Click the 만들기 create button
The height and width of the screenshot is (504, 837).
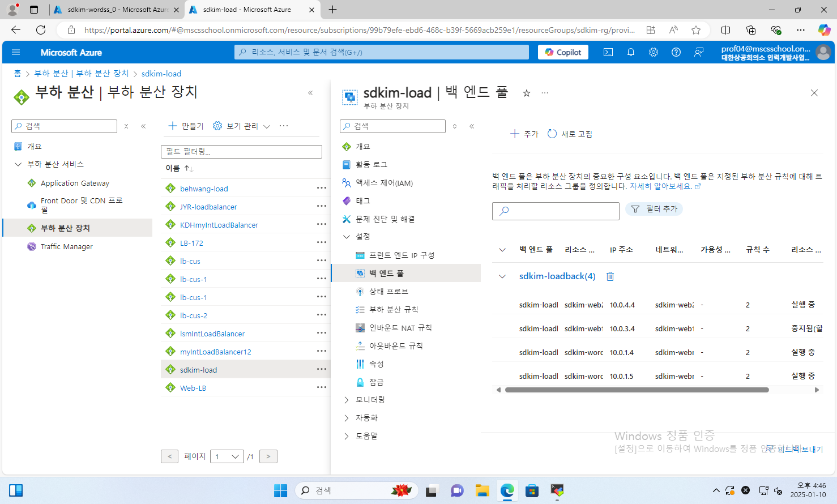(186, 126)
